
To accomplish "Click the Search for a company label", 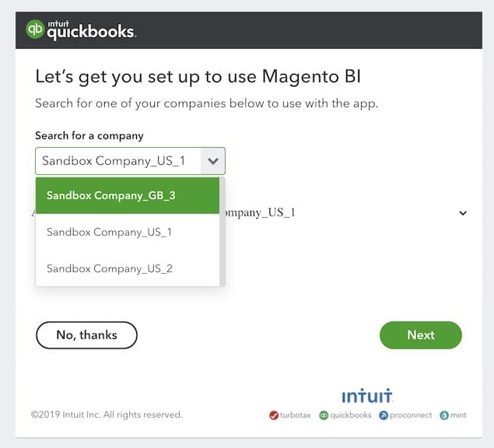I will pyautogui.click(x=89, y=135).
